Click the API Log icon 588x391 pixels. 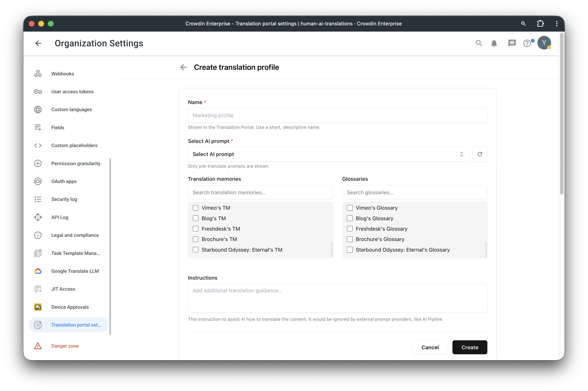point(38,217)
